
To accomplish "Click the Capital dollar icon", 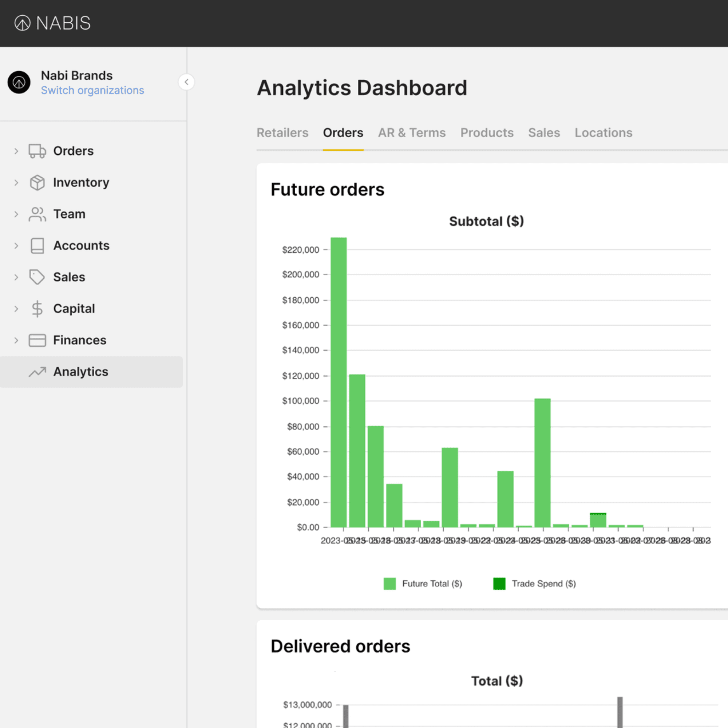I will pyautogui.click(x=37, y=309).
